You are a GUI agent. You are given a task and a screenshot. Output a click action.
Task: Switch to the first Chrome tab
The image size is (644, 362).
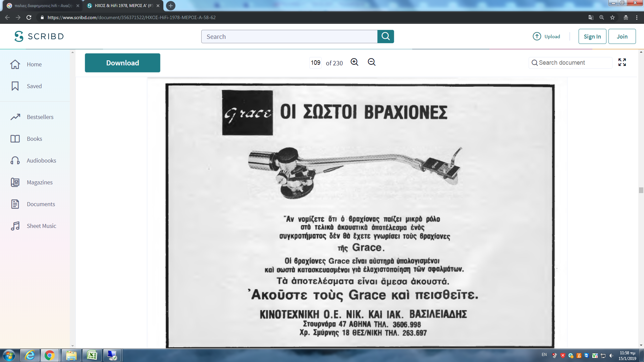click(42, 6)
